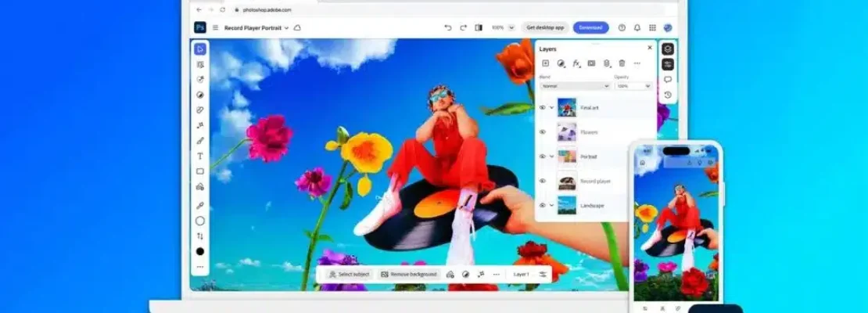Add an adjustment layer in Layers panel

click(x=561, y=63)
